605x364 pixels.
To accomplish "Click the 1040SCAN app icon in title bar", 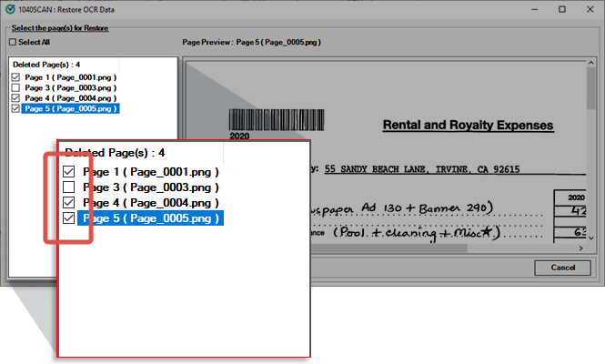I will pos(8,8).
